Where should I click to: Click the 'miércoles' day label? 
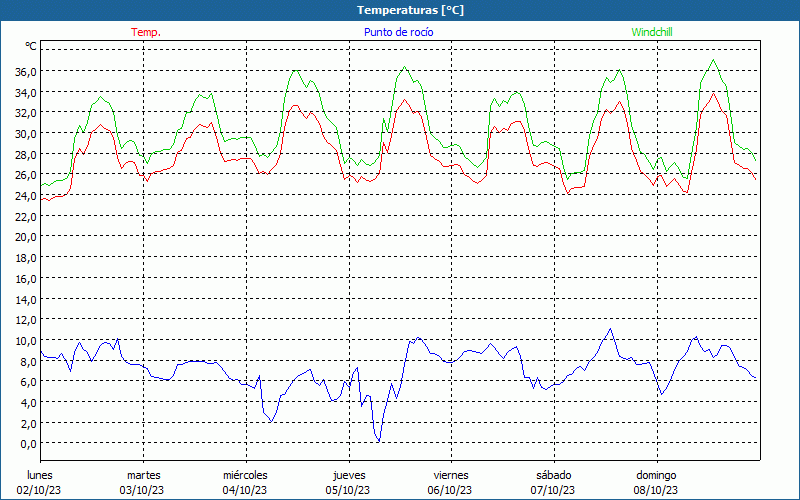[x=245, y=475]
